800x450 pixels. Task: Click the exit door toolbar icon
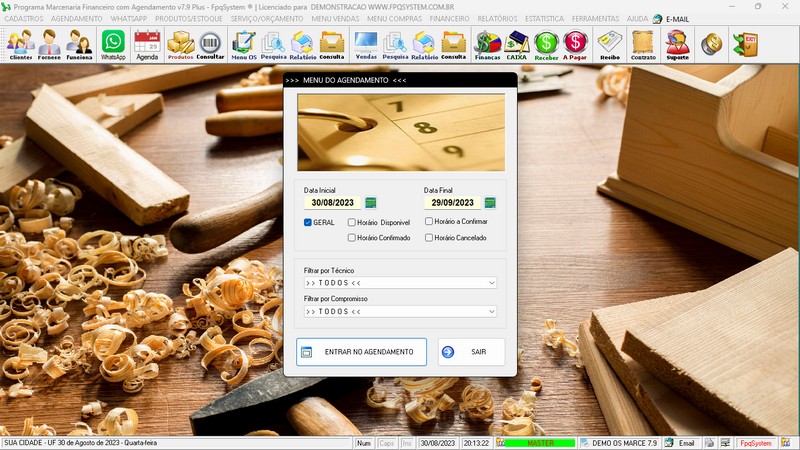(745, 44)
